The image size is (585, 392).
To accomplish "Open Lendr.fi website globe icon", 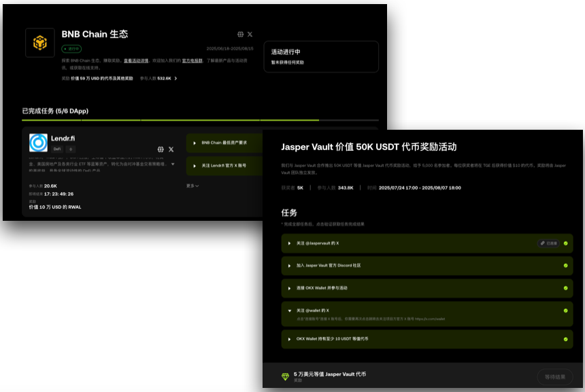I will pos(161,149).
